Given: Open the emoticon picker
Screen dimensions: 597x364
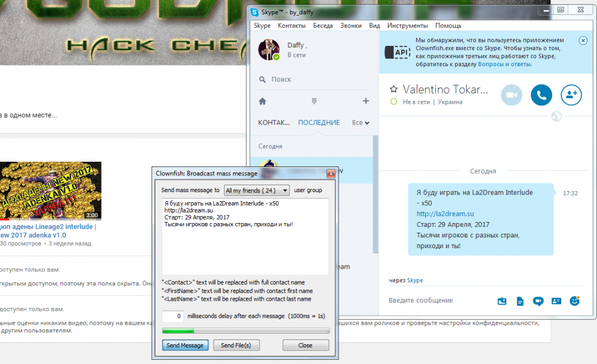Looking at the screenshot, I should pyautogui.click(x=575, y=301).
